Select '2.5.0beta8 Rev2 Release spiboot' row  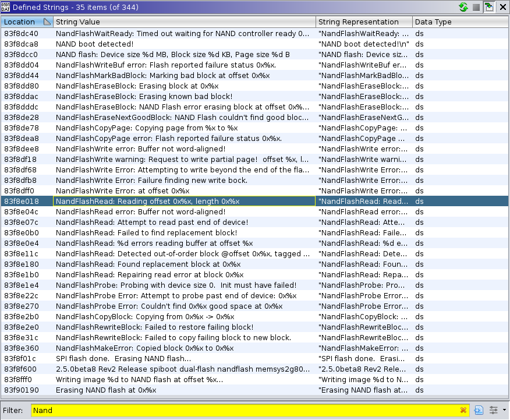coord(254,369)
